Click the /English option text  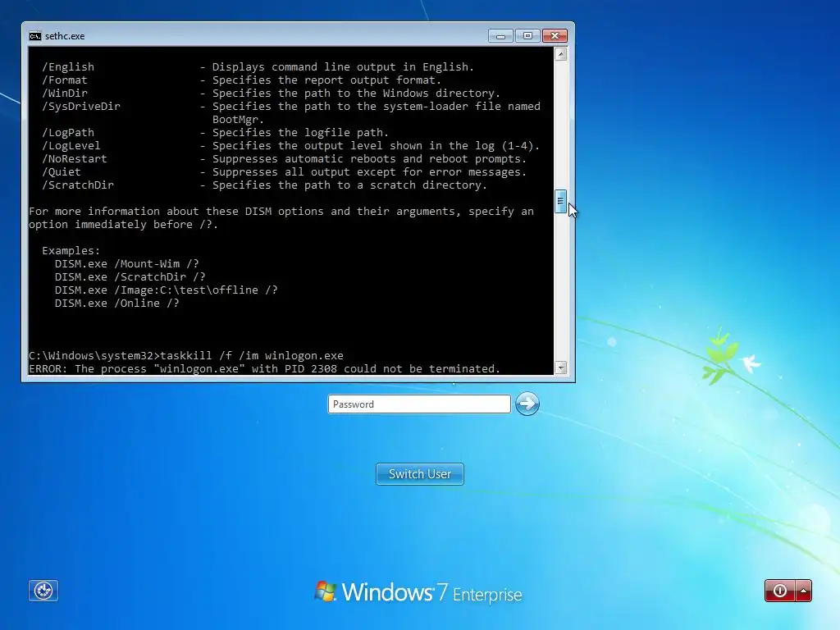pos(68,67)
